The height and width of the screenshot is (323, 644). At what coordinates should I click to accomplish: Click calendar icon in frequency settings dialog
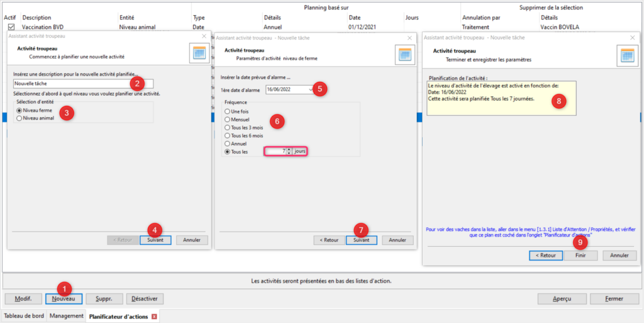(x=404, y=55)
